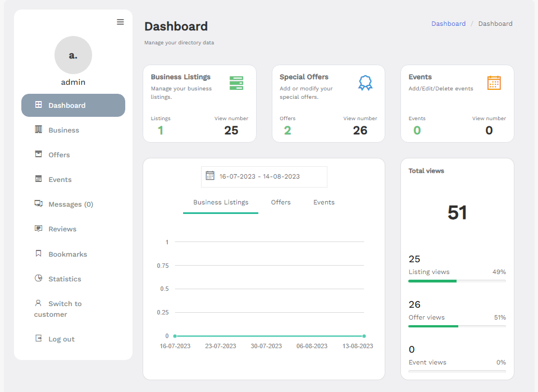Click the Events icon in sidebar

click(38, 179)
